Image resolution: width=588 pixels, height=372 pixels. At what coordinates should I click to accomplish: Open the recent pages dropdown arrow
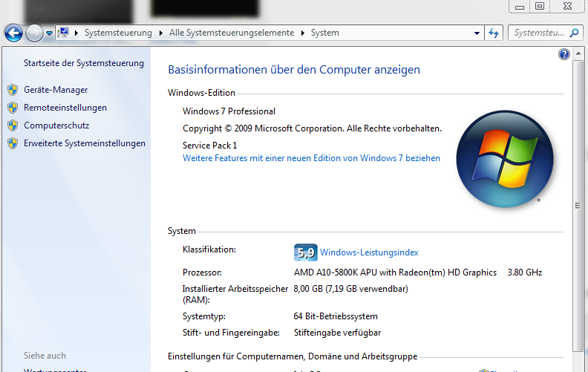49,33
